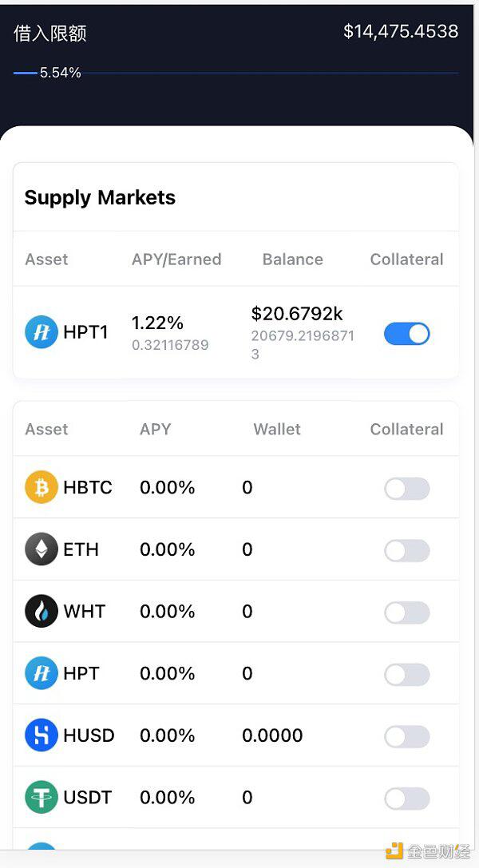Toggle HPT collateral switch on
The height and width of the screenshot is (868, 479).
click(x=406, y=675)
